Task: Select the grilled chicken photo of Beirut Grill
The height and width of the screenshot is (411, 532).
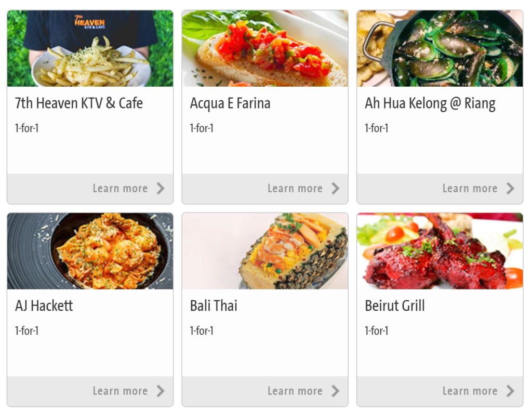Action: coord(440,251)
